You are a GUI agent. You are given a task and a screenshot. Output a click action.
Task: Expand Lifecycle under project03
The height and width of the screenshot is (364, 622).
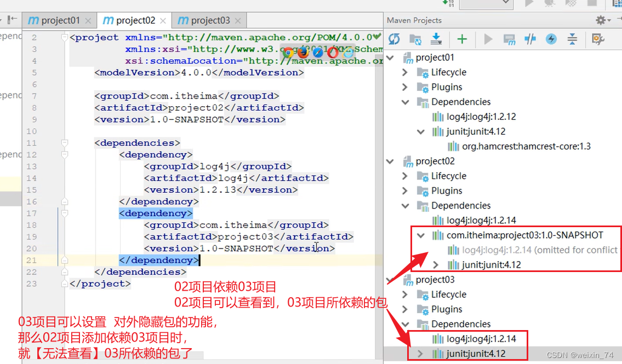(405, 294)
